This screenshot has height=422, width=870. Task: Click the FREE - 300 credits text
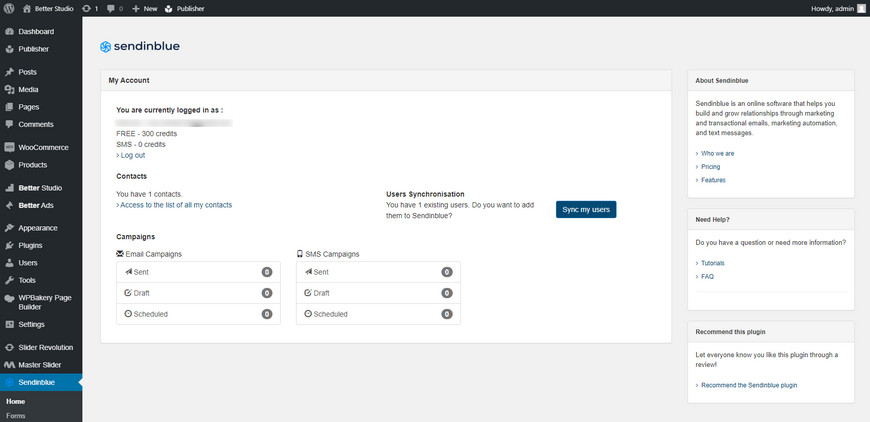(146, 134)
